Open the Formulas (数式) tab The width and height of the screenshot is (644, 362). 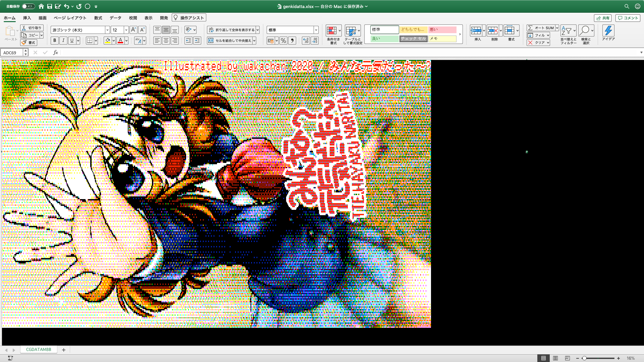point(98,18)
